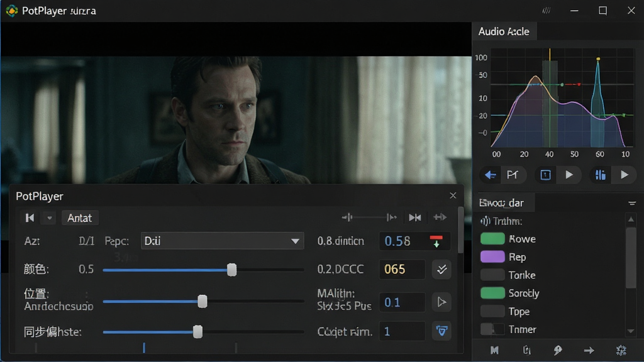
Task: Click the first play button under the graph
Action: coord(569,175)
